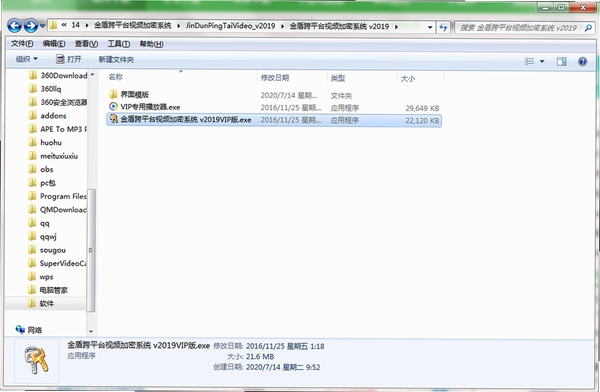This screenshot has width=600, height=392.
Task: Click JinDunPingTaiVideo_v2019 in the address breadcrumb
Action: pos(230,26)
